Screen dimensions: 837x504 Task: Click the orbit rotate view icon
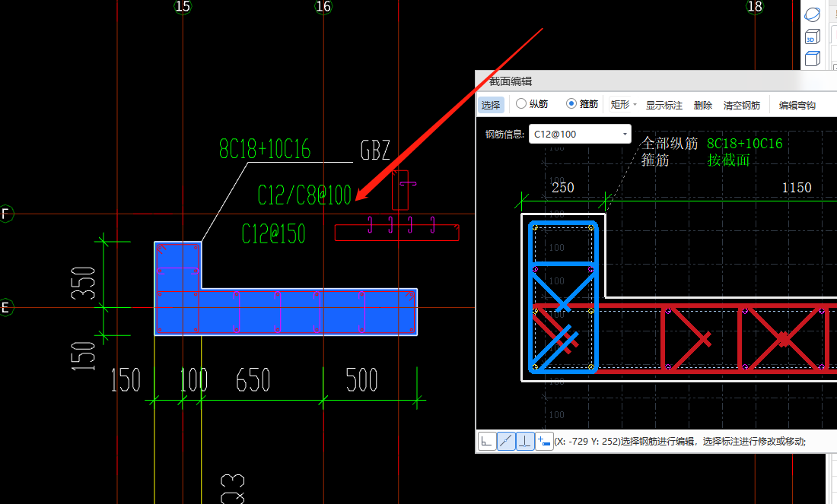point(813,14)
